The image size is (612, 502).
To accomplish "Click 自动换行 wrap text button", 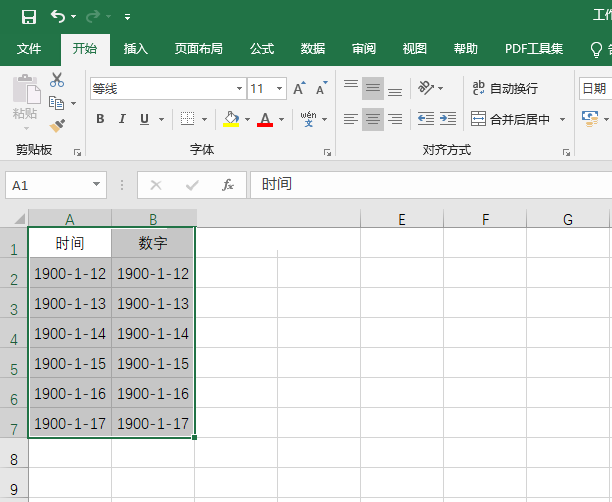I will pos(505,89).
